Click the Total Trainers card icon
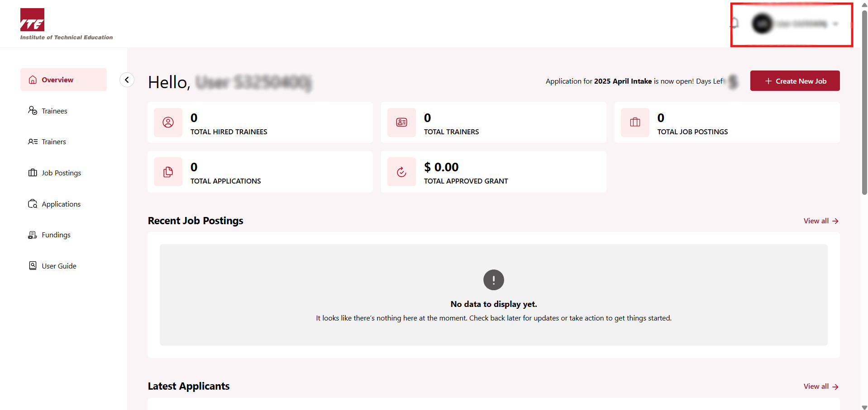 401,123
